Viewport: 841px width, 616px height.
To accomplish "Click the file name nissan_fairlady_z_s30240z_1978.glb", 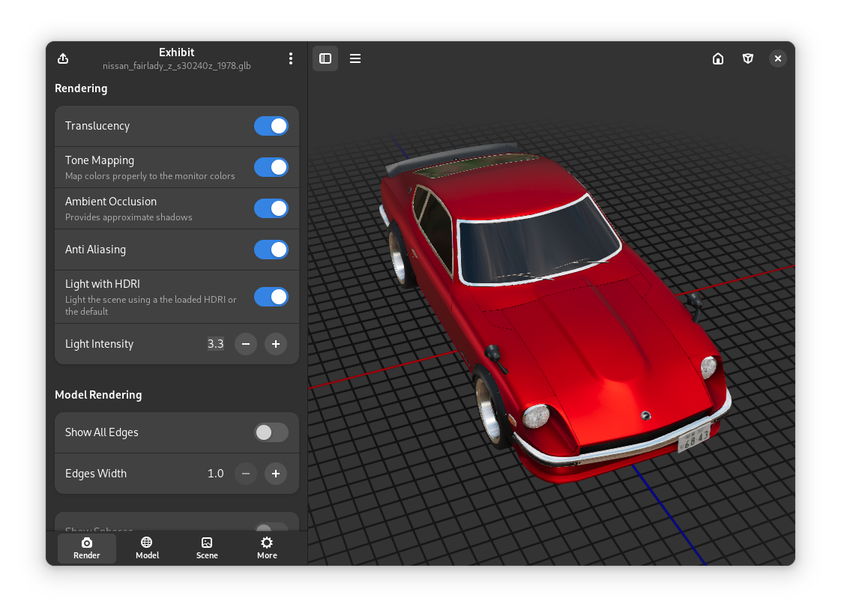I will point(176,66).
